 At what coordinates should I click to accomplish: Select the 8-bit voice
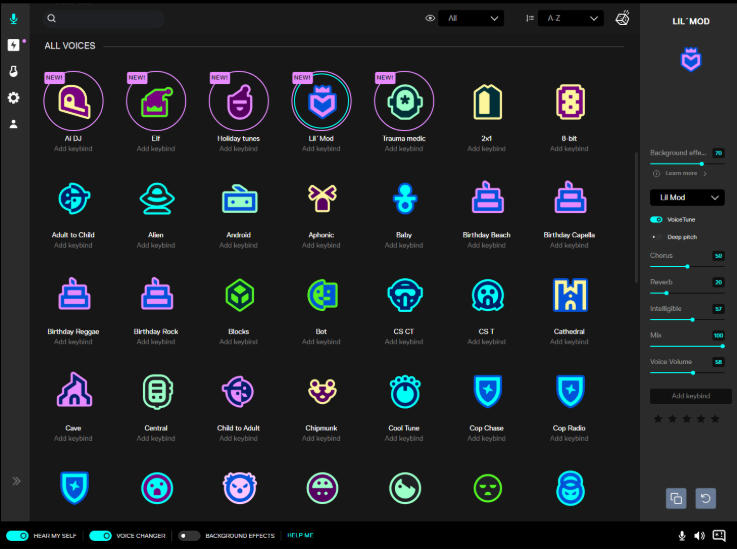570,102
